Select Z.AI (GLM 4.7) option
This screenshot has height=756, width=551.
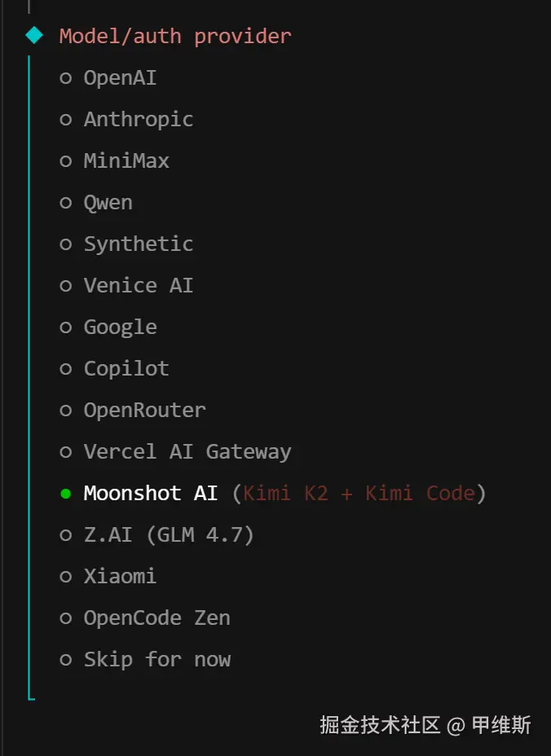[x=169, y=535]
